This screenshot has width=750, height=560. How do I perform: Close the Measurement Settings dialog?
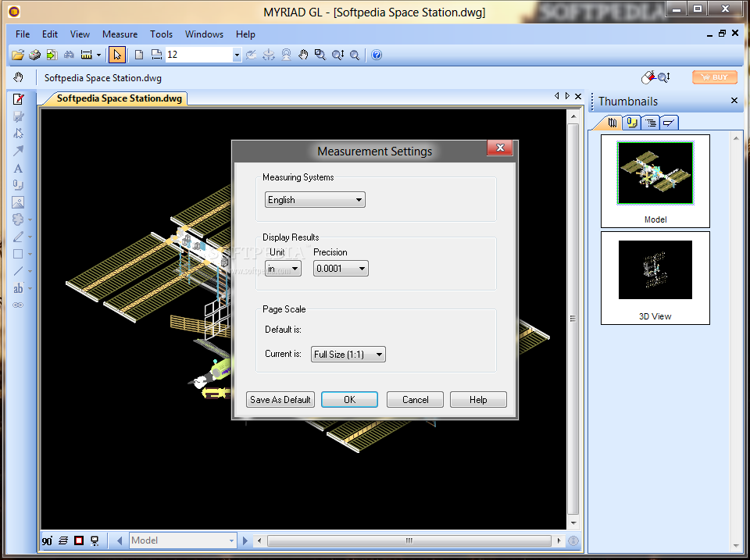click(500, 148)
